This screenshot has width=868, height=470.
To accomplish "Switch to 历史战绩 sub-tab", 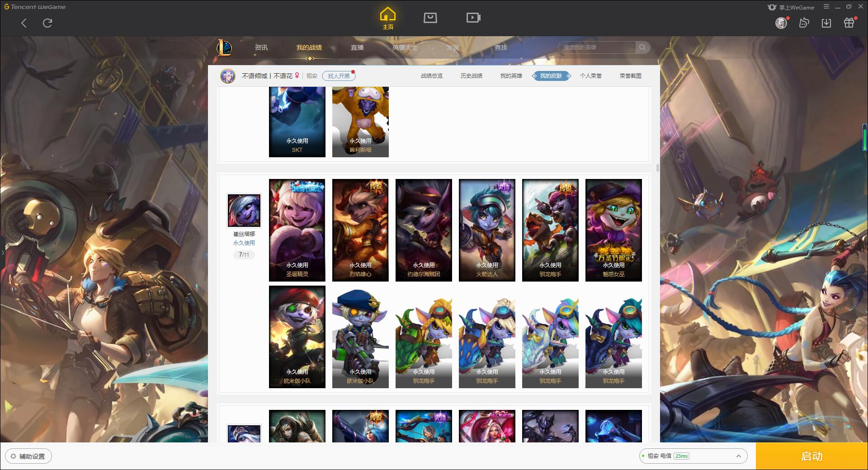I will tap(472, 76).
